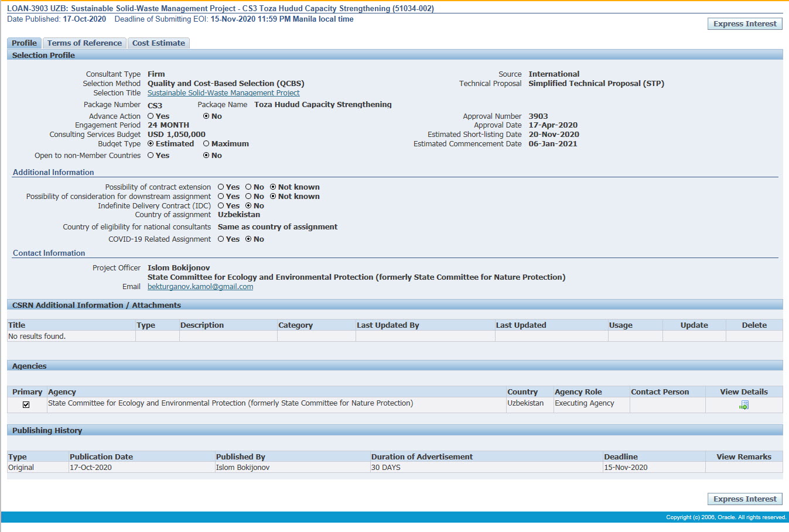Toggle the Primary agency checkbox
The height and width of the screenshot is (532, 789).
click(x=26, y=404)
